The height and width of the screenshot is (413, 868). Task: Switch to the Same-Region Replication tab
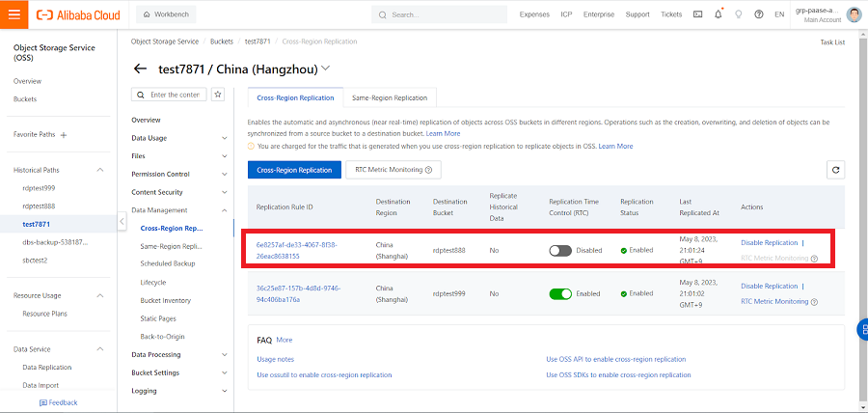pyautogui.click(x=390, y=97)
